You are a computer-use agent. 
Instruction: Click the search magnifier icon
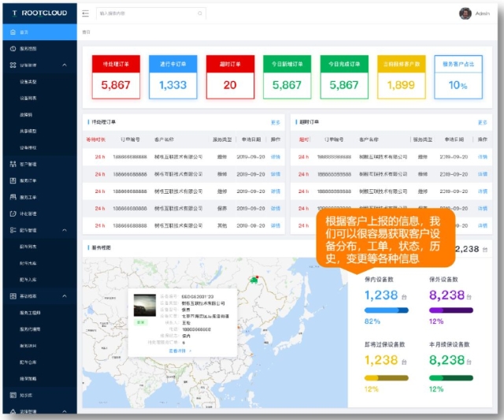[x=200, y=13]
